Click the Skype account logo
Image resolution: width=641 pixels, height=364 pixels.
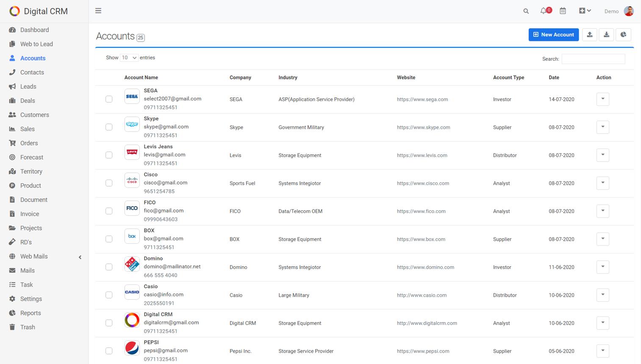coord(132,124)
